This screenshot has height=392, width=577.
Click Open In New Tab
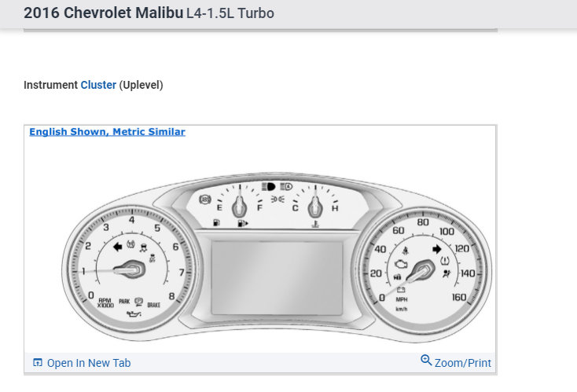pos(82,363)
